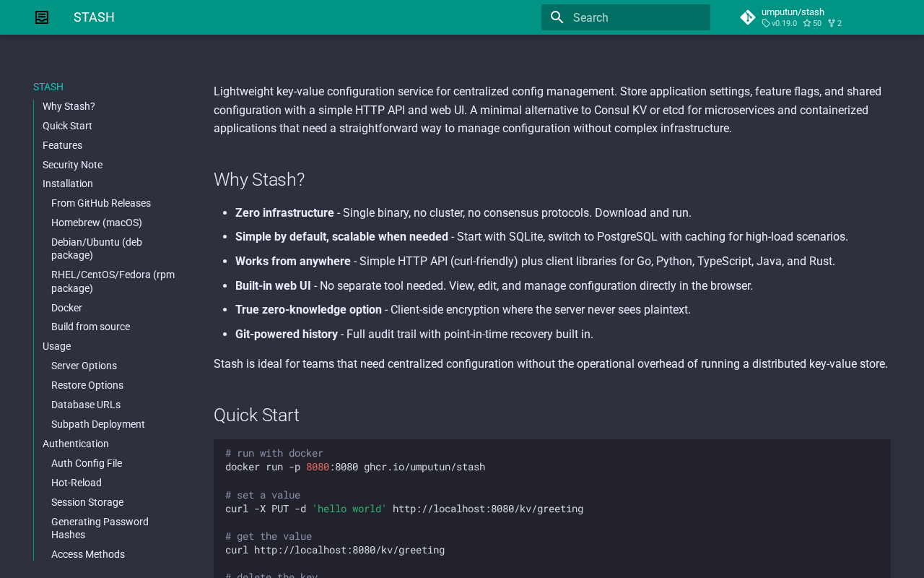Open Homebrew (macOS) install section
Image resolution: width=924 pixels, height=578 pixels.
coord(97,223)
